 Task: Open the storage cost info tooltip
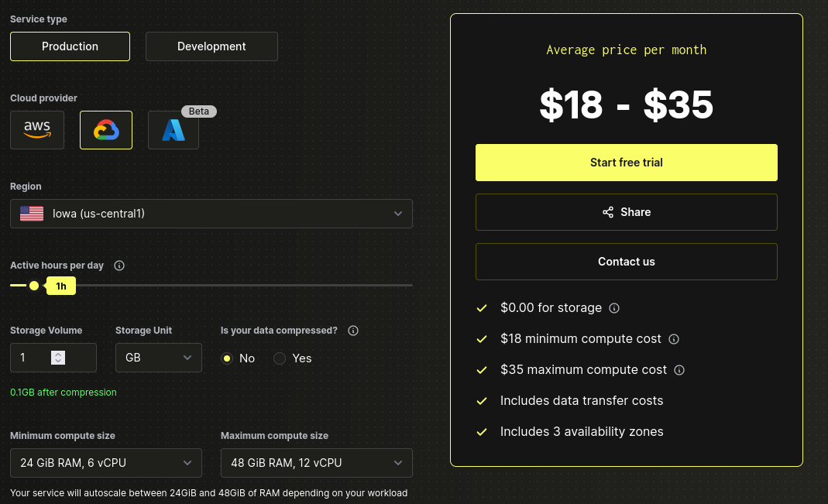pyautogui.click(x=613, y=308)
